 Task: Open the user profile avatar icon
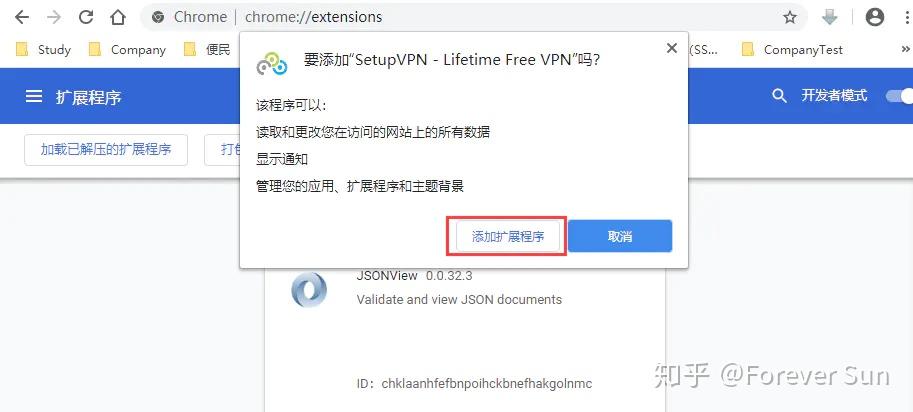pos(875,17)
